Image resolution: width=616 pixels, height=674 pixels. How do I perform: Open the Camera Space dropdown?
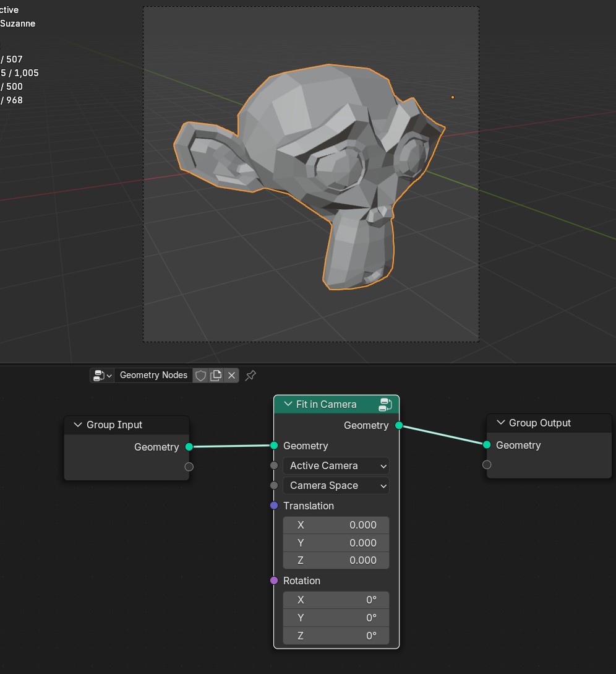click(x=336, y=485)
